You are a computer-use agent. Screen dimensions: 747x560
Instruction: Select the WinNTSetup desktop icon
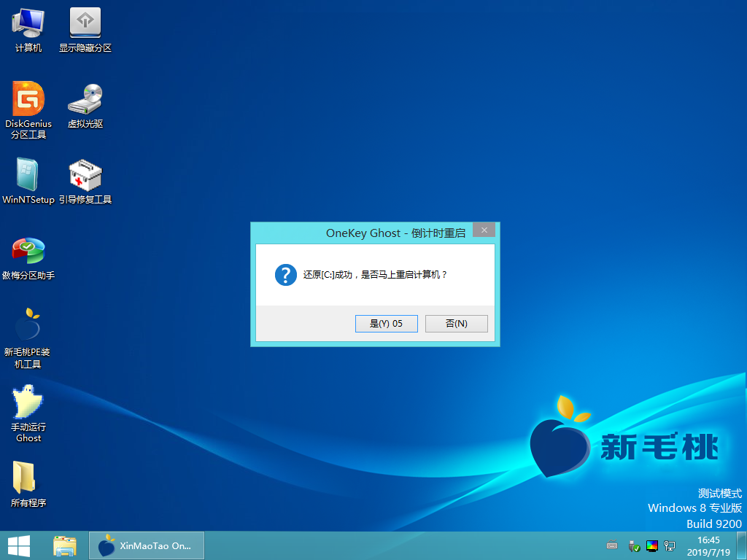[28, 181]
